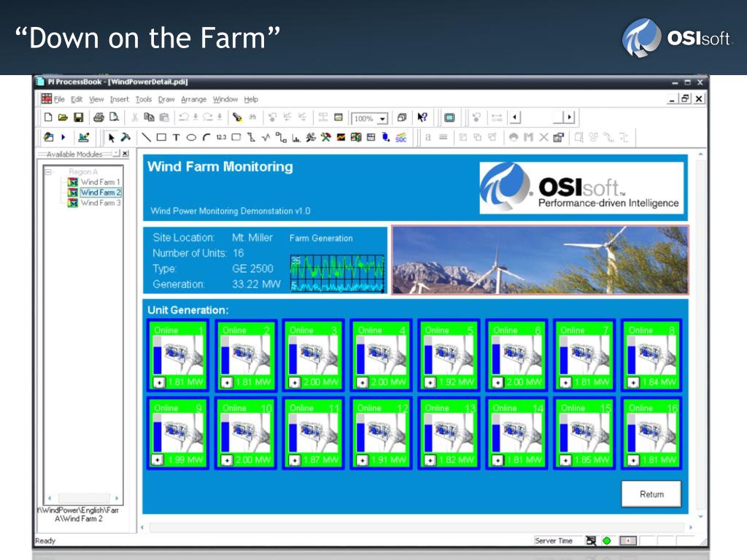Select the Button drawing tool

click(236, 138)
